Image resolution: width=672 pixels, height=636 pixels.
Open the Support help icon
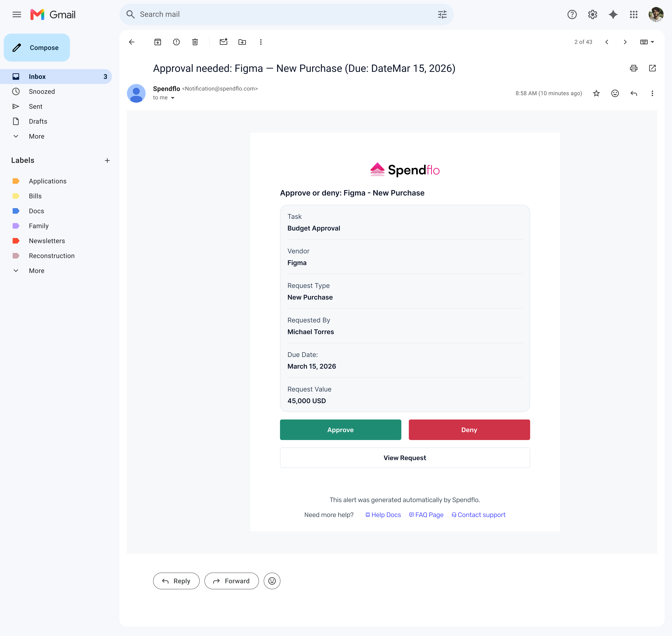click(x=572, y=15)
